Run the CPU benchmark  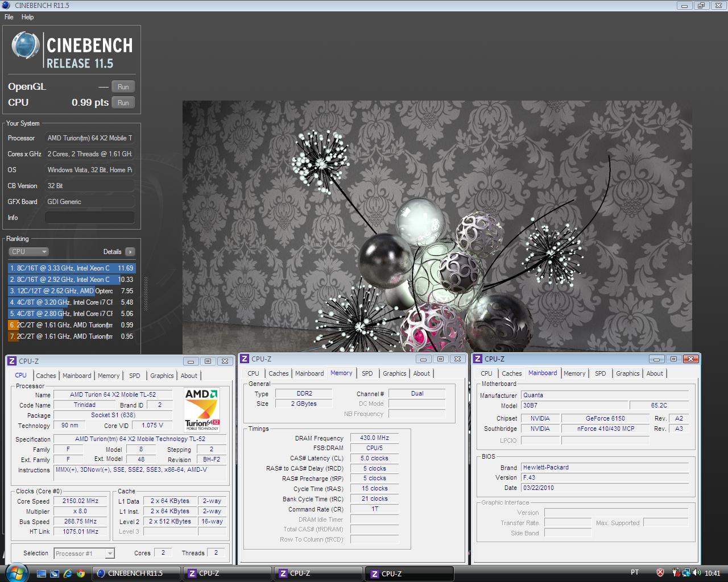(x=123, y=102)
